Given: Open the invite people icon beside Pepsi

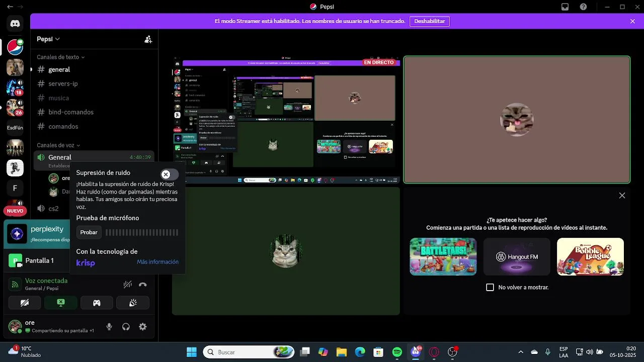Looking at the screenshot, I should click(x=148, y=39).
